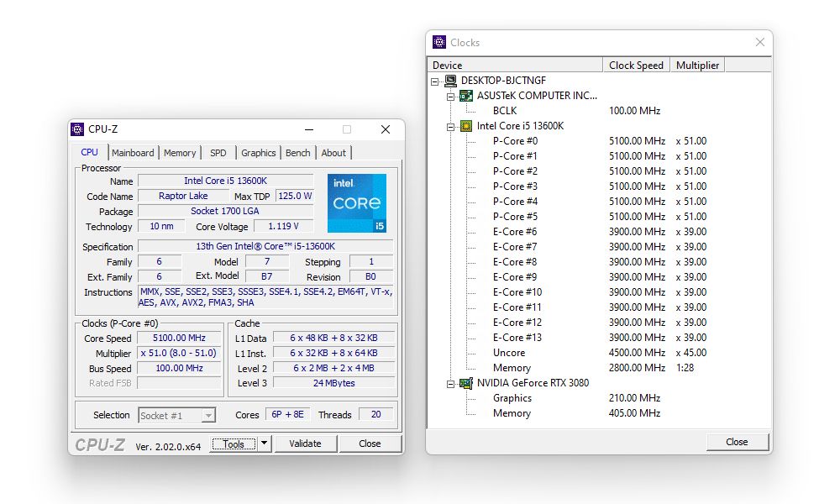Screen dimensions: 840x504
Task: Select the E-Core #8 row
Action: pos(599,262)
